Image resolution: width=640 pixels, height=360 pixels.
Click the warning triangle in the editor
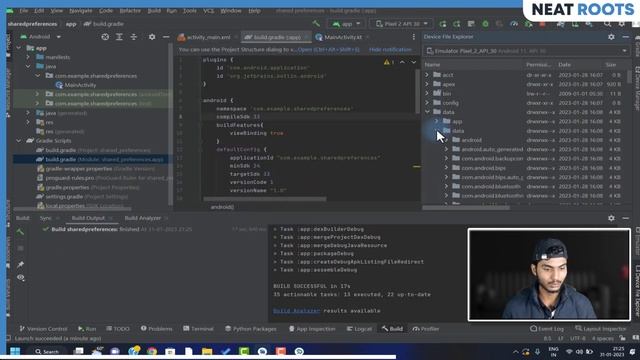tap(387, 62)
